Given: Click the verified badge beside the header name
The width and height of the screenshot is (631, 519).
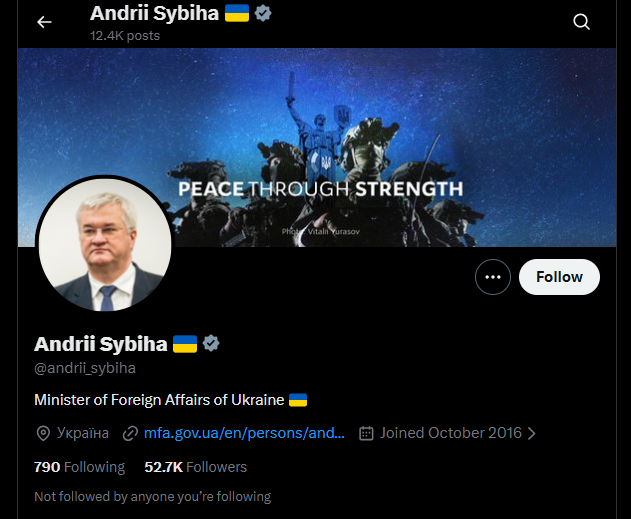Looking at the screenshot, I should pos(263,14).
